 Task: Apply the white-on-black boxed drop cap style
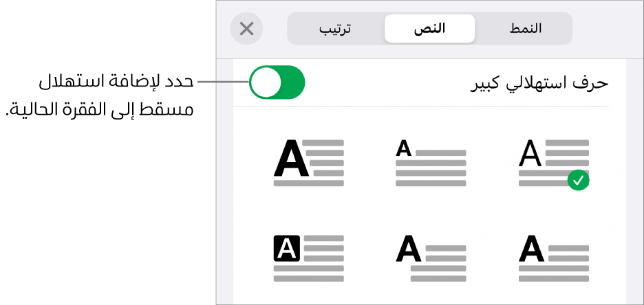[x=308, y=258]
